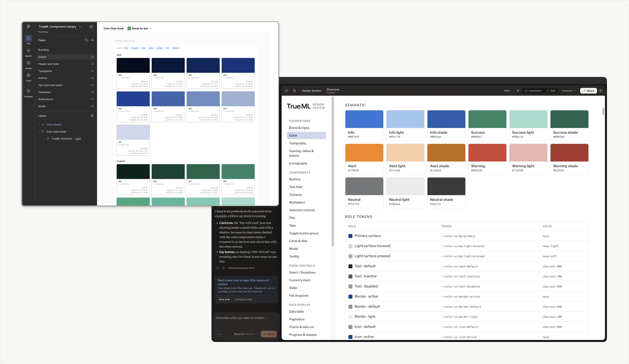
Task: Open the Variables panel icon
Action: click(x=28, y=91)
